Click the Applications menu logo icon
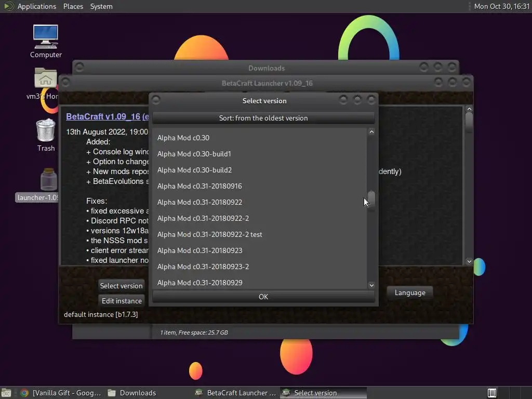 pyautogui.click(x=8, y=6)
